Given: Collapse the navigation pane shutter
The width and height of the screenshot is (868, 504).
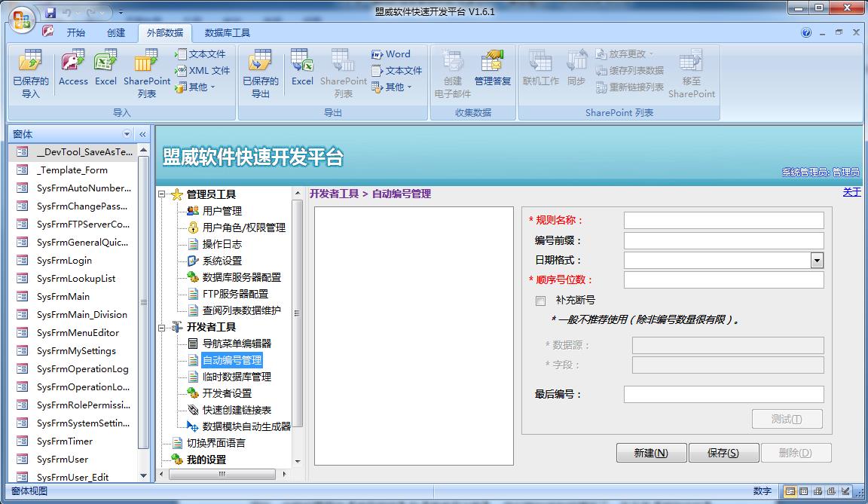Looking at the screenshot, I should [143, 134].
